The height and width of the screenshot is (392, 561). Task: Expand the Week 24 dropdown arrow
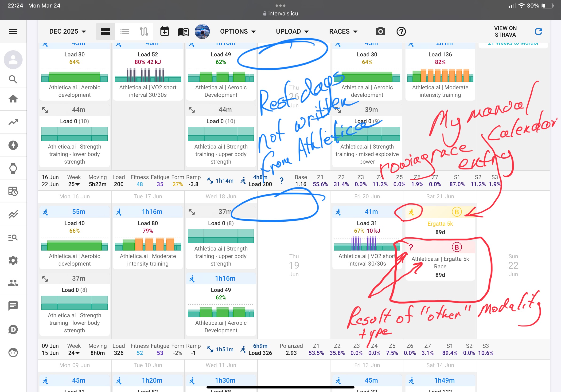pos(78,353)
